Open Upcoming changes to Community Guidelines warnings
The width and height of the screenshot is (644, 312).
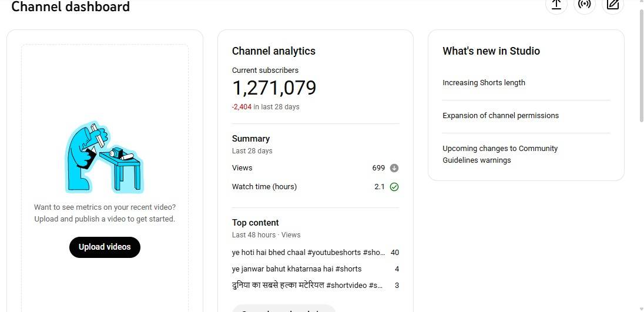(499, 155)
